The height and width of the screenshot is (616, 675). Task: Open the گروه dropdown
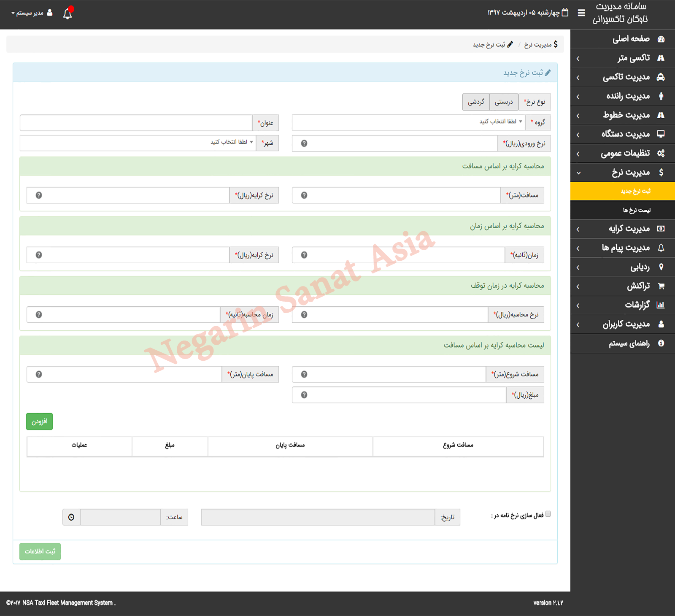click(409, 122)
